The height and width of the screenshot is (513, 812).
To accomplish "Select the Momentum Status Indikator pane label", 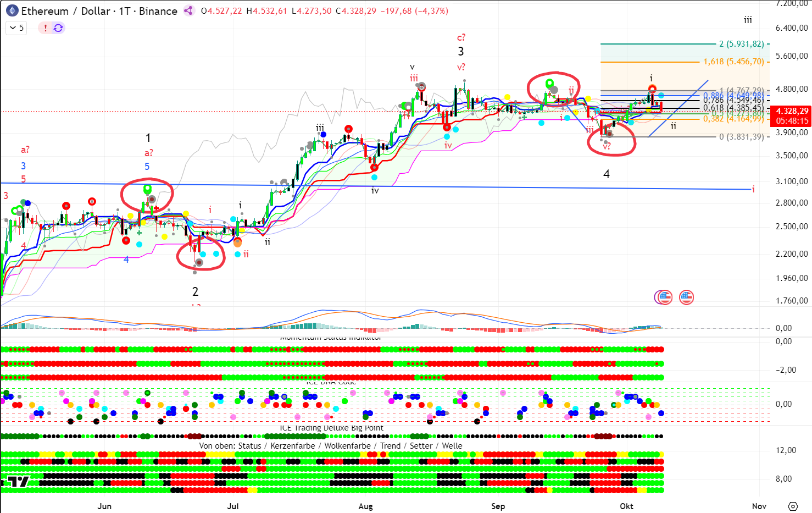I will (330, 338).
